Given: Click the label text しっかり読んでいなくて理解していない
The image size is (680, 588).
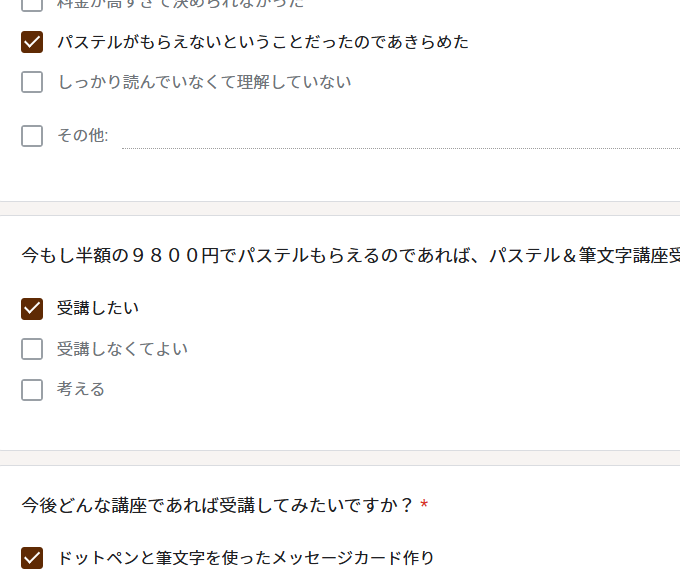Looking at the screenshot, I should 204,82.
